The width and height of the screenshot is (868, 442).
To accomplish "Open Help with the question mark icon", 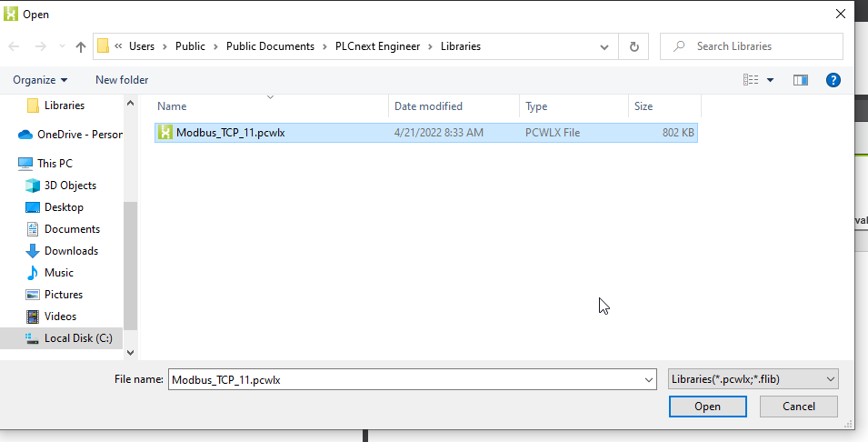I will 833,80.
